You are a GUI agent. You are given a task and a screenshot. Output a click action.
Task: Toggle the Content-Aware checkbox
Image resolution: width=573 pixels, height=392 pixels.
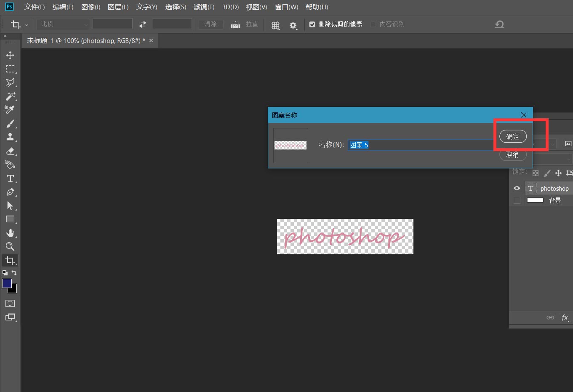coord(373,24)
